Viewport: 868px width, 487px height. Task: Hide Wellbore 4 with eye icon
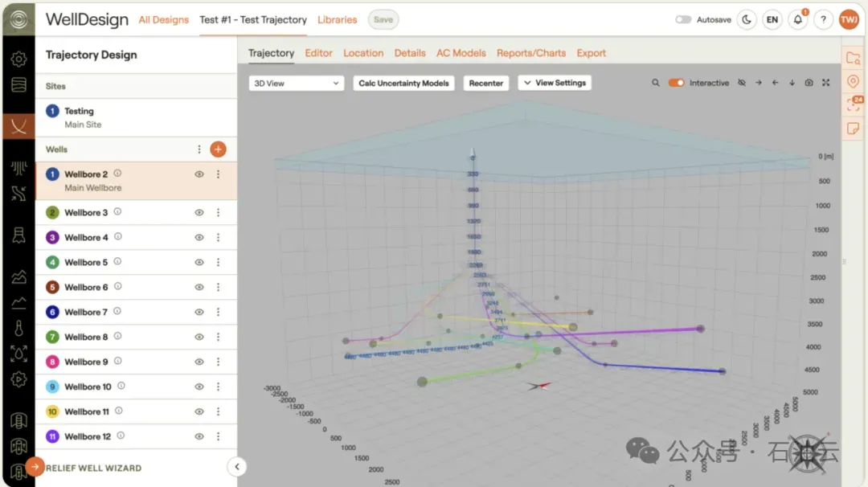point(199,237)
